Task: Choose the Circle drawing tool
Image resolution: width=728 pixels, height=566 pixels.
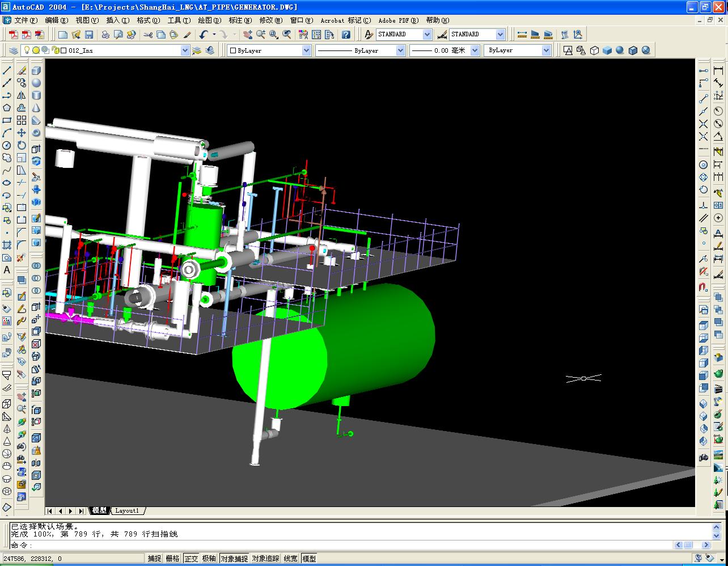Action: point(7,145)
